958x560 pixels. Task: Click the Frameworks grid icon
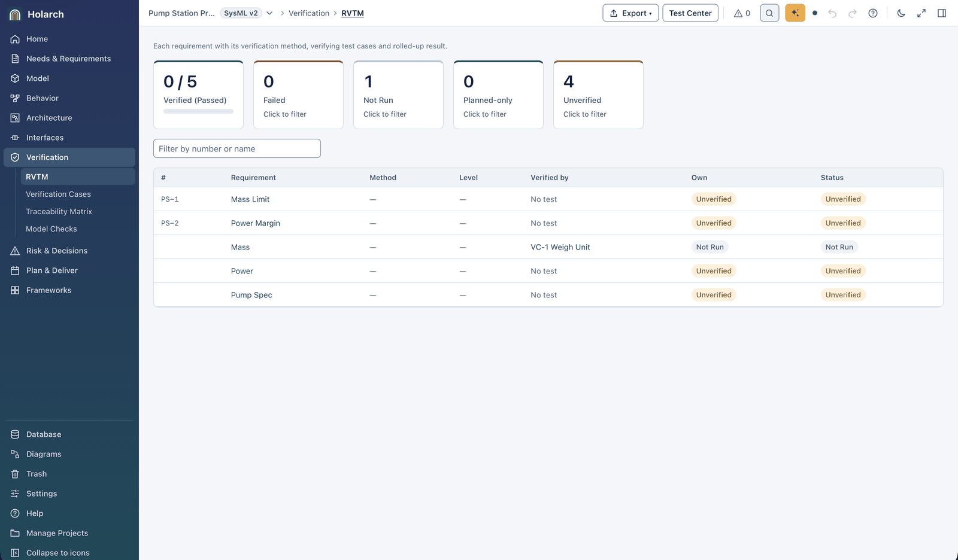point(15,290)
